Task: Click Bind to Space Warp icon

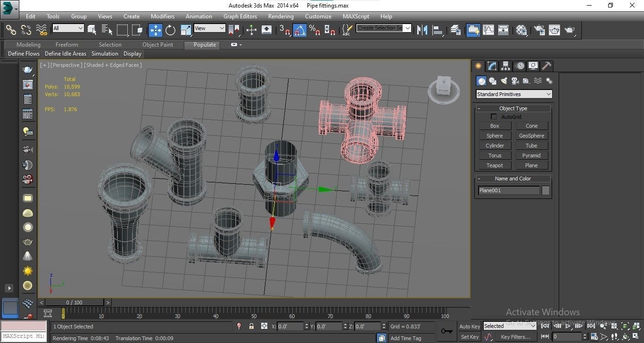Action: pos(42,30)
